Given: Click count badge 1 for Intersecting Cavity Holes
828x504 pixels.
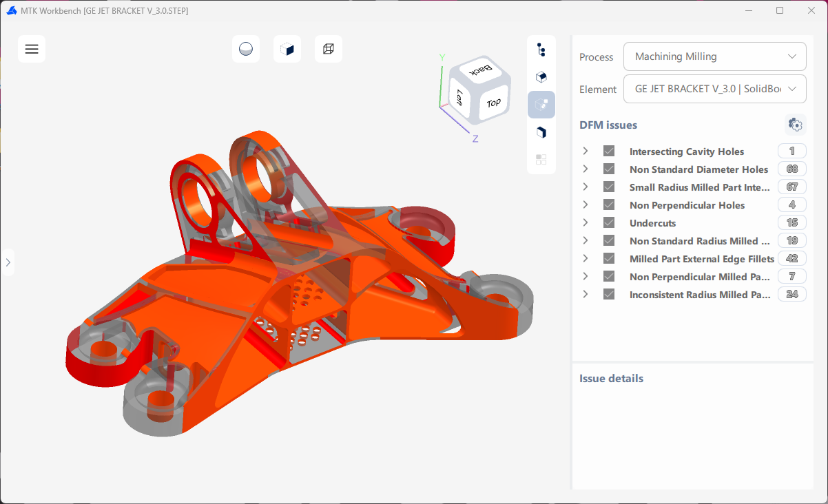Looking at the screenshot, I should click(792, 151).
